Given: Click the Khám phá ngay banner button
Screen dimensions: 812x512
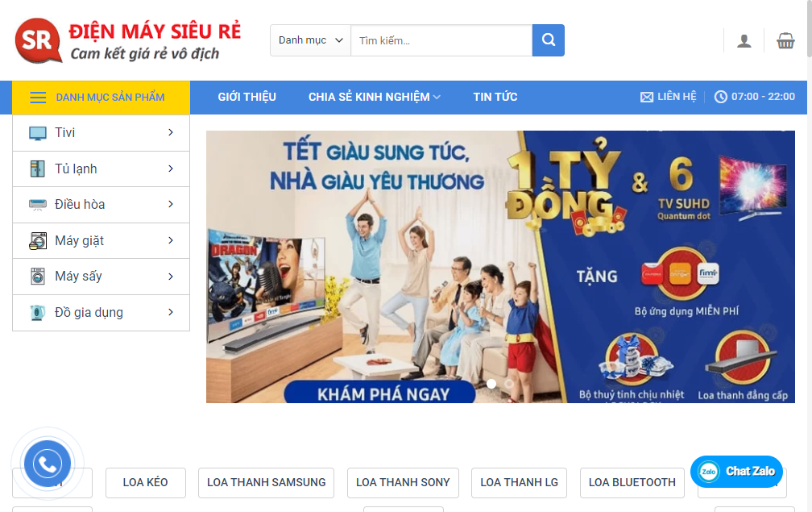Looking at the screenshot, I should (379, 393).
